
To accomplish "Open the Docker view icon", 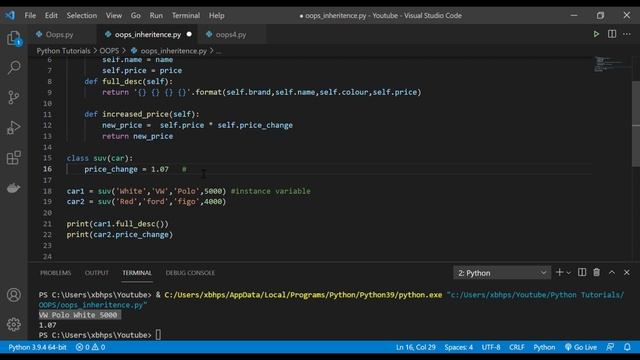I will click(x=14, y=188).
